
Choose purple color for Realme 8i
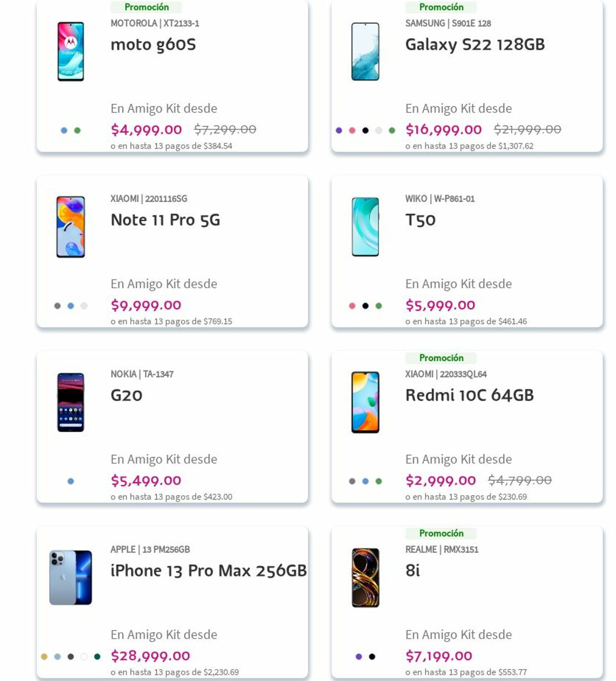(x=359, y=657)
